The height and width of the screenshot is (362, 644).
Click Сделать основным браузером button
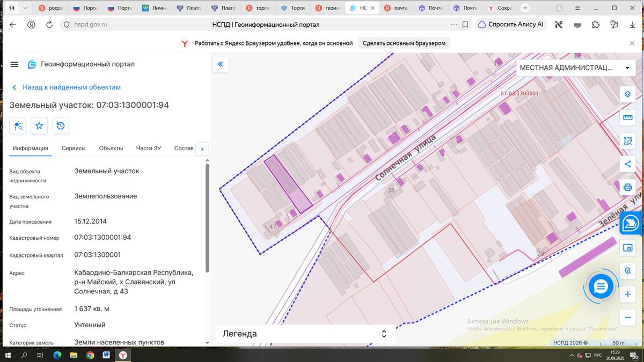point(404,43)
